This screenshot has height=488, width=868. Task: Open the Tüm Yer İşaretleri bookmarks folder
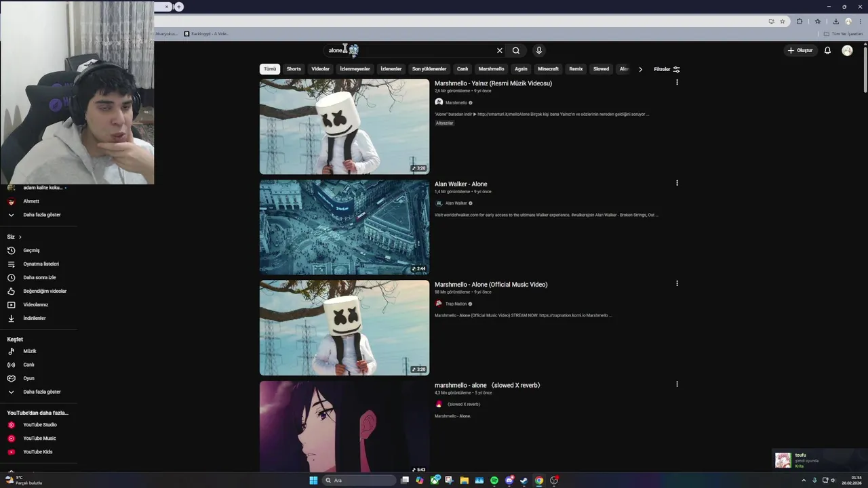coord(843,34)
